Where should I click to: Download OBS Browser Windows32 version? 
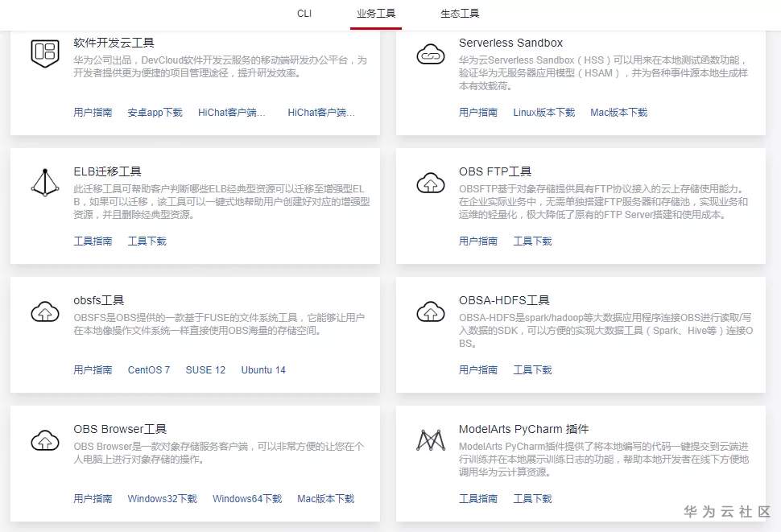[x=163, y=499]
